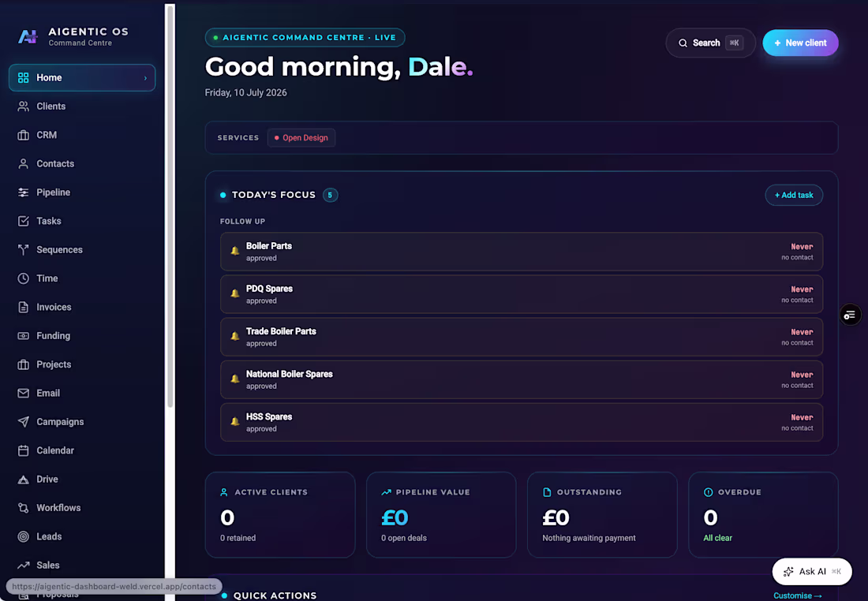
Task: Open the Campaigns menu item
Action: 82,422
